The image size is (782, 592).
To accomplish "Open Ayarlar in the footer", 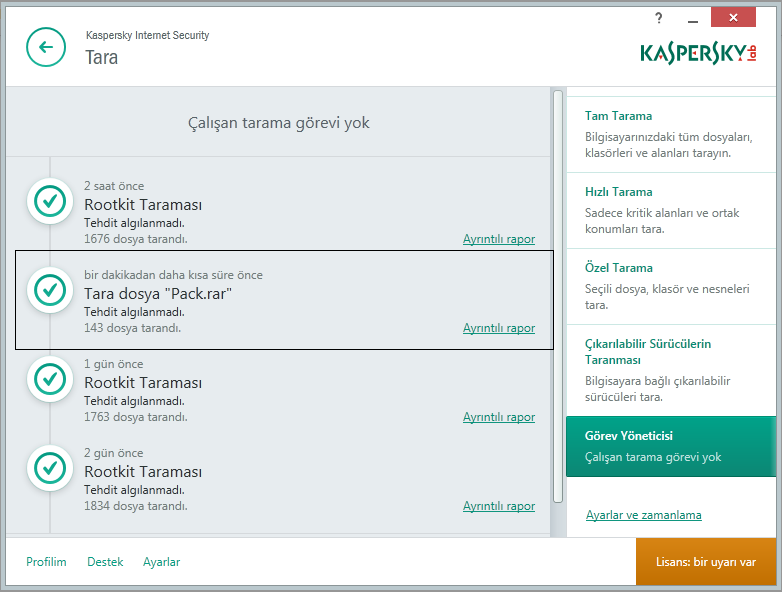I will coord(162,562).
